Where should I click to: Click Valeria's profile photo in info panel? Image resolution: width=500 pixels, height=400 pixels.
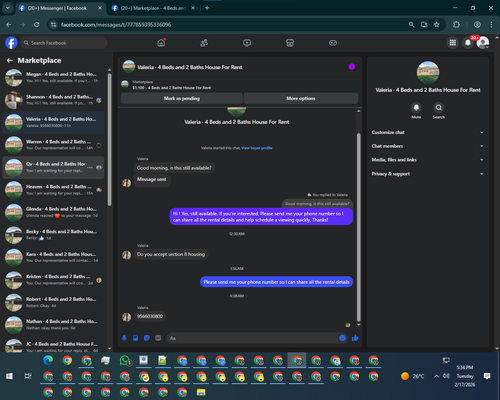pos(428,72)
